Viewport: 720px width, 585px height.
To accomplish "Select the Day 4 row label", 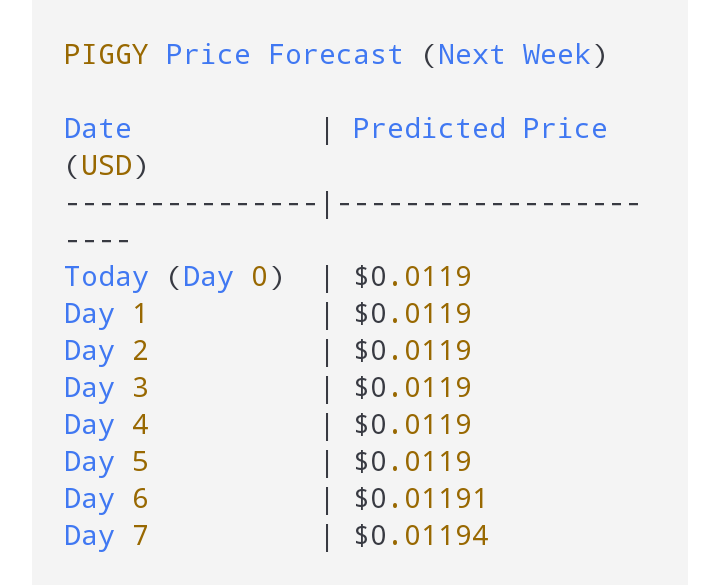I will (106, 425).
